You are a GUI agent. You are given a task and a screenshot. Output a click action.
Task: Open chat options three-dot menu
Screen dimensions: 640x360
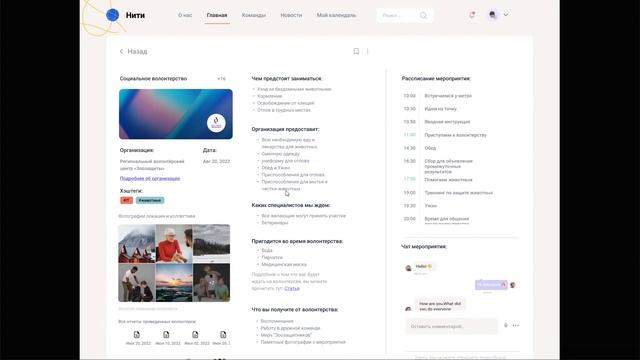[516, 326]
